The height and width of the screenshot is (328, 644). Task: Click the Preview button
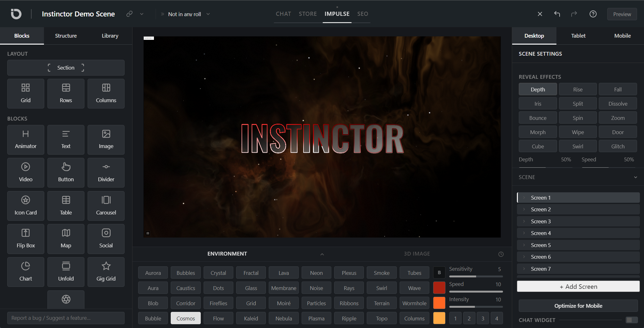622,14
